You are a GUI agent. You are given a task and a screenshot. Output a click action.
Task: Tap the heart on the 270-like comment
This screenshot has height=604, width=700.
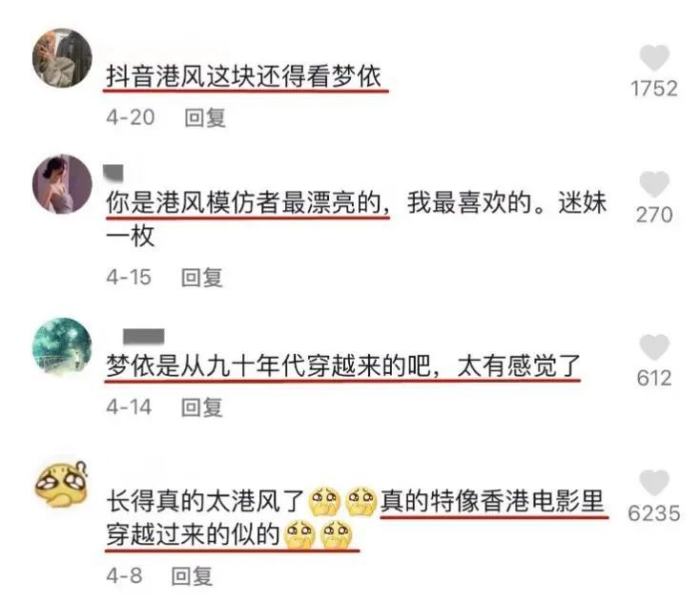pos(654,184)
